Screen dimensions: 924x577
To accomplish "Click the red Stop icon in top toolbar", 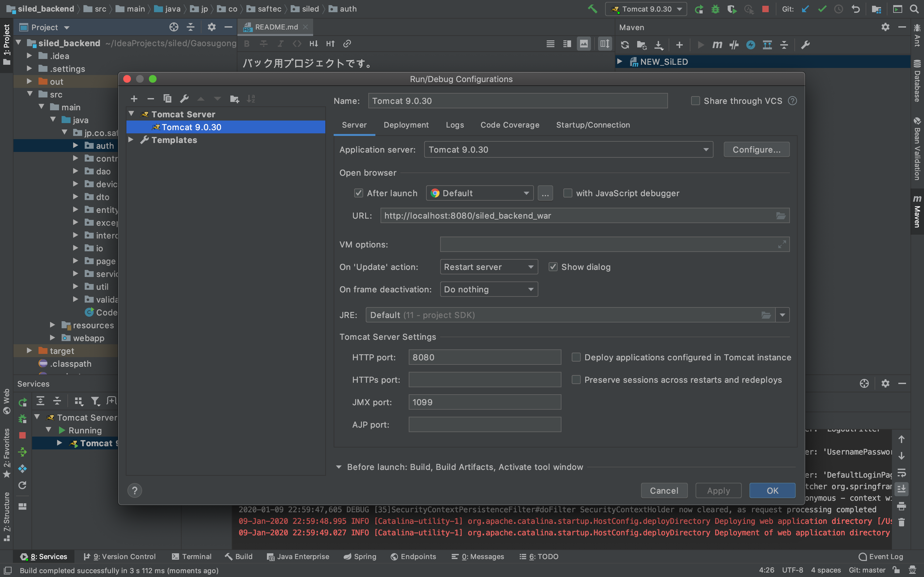I will point(765,9).
